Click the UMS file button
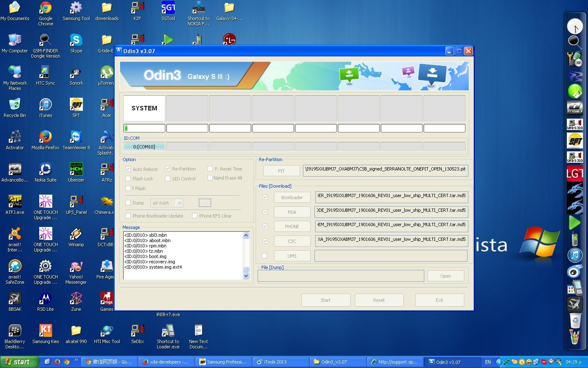Image resolution: width=588 pixels, height=368 pixels. coord(292,256)
